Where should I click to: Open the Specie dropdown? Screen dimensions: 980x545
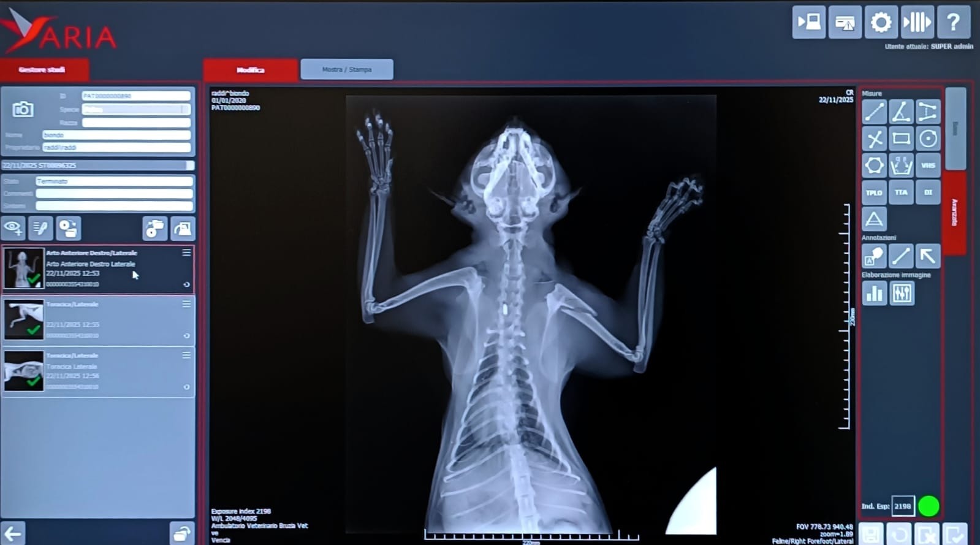136,109
